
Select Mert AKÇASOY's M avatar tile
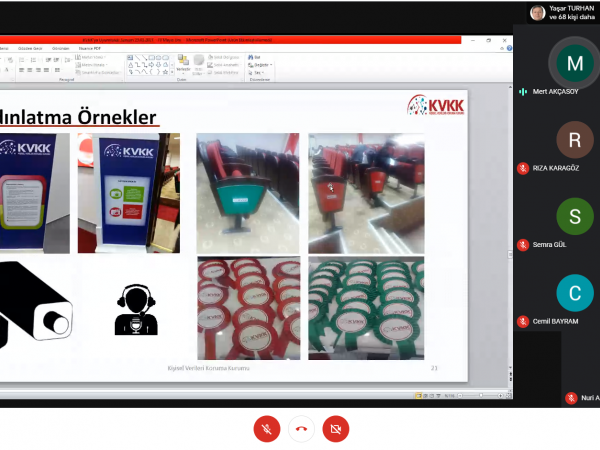click(x=575, y=63)
